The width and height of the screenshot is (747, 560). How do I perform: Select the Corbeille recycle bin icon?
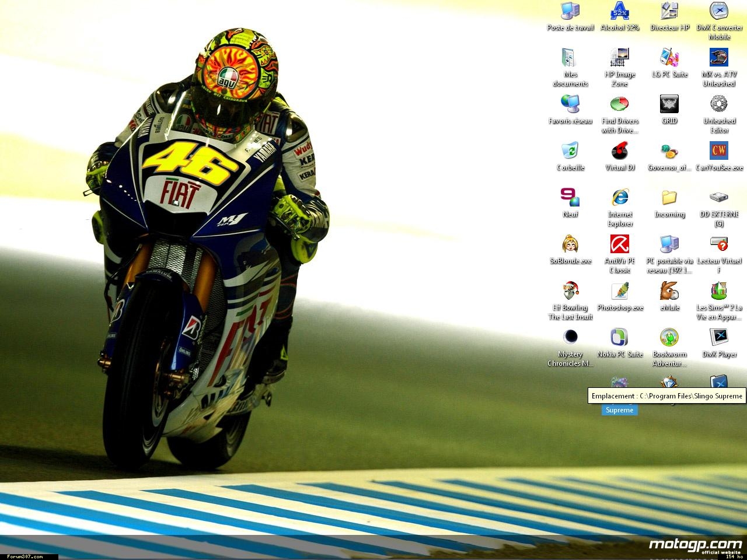coord(570,151)
